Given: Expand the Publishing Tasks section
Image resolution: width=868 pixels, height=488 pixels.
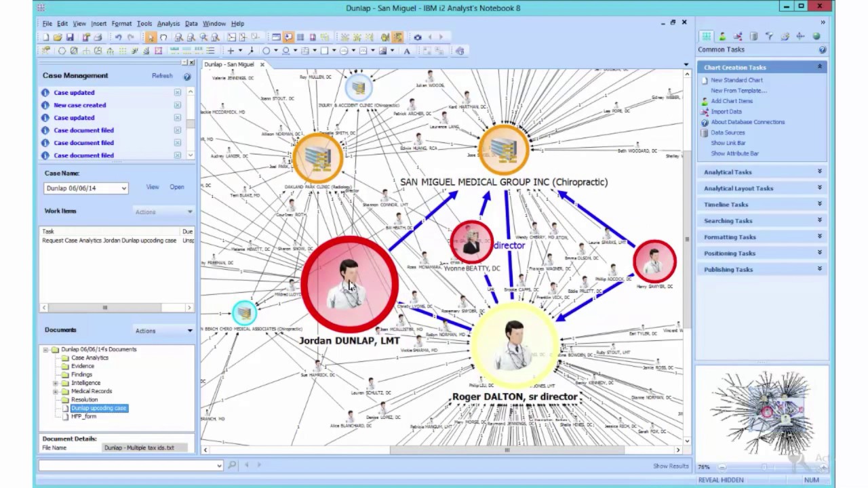Looking at the screenshot, I should point(819,269).
